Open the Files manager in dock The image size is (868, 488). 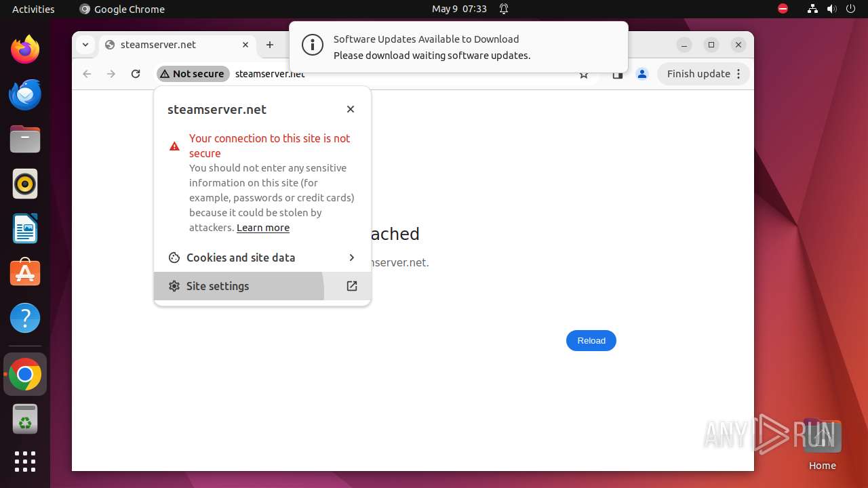[x=25, y=139]
